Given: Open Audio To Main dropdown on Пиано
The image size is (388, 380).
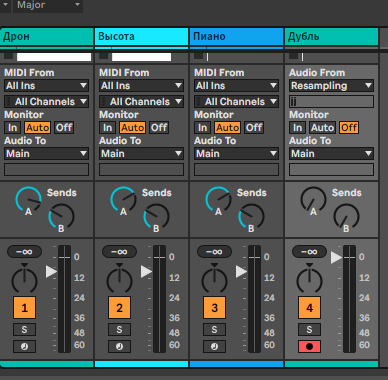Looking at the screenshot, I should 236,154.
